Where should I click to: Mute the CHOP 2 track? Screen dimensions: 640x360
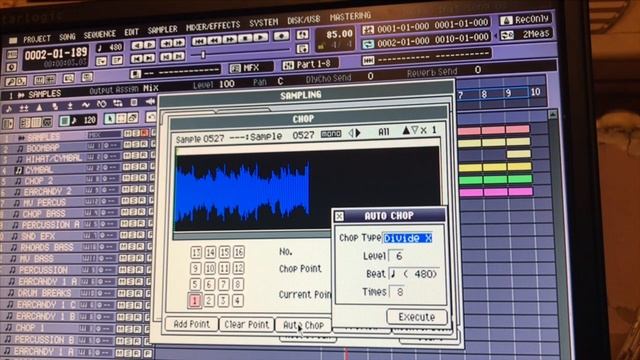click(127, 178)
